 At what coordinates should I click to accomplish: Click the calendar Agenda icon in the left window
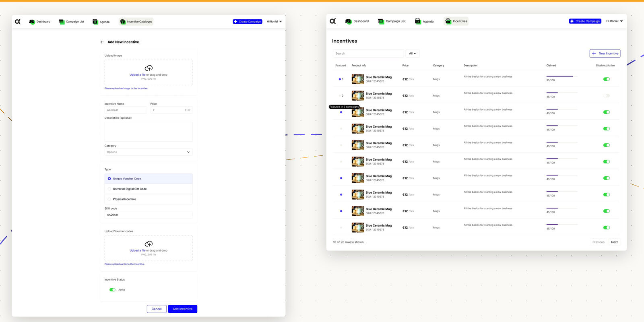coord(95,22)
